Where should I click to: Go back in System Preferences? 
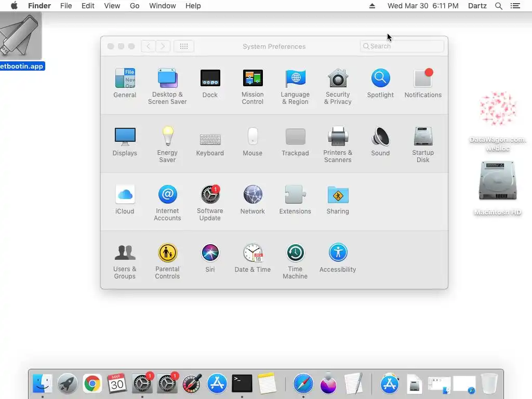[148, 46]
